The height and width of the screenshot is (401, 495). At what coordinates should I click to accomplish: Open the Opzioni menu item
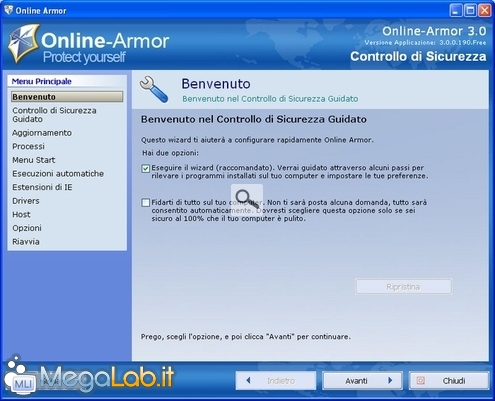27,228
